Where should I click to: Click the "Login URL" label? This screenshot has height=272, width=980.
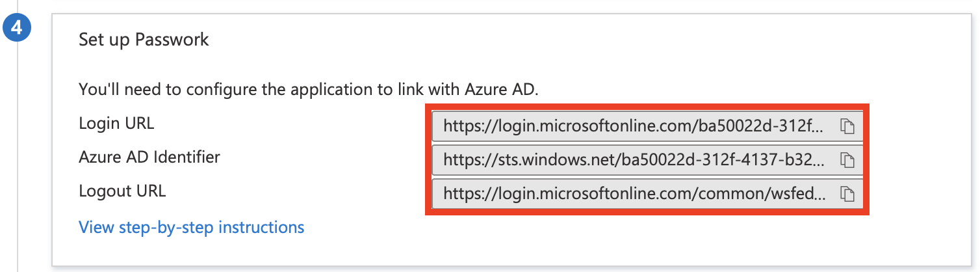coord(116,123)
